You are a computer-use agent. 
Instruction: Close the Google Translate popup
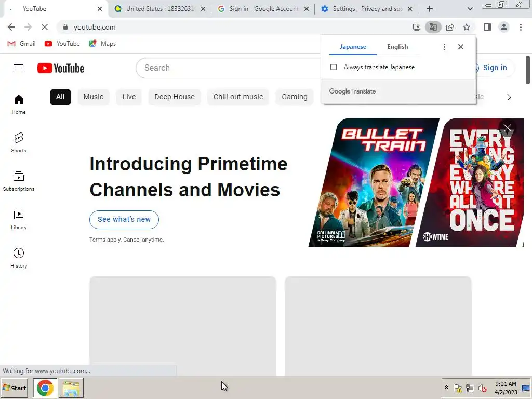460,47
